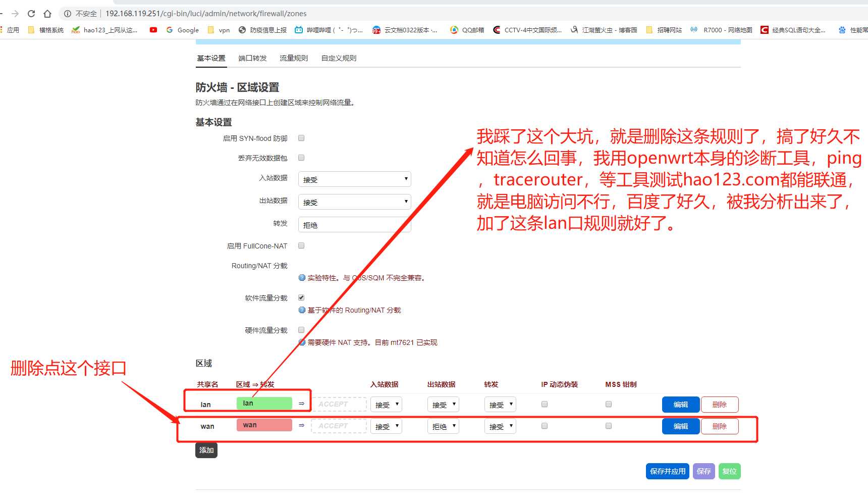Viewport: 868px width, 498px height.
Task: Uncheck 软件流量分载 checkbox
Action: click(301, 297)
